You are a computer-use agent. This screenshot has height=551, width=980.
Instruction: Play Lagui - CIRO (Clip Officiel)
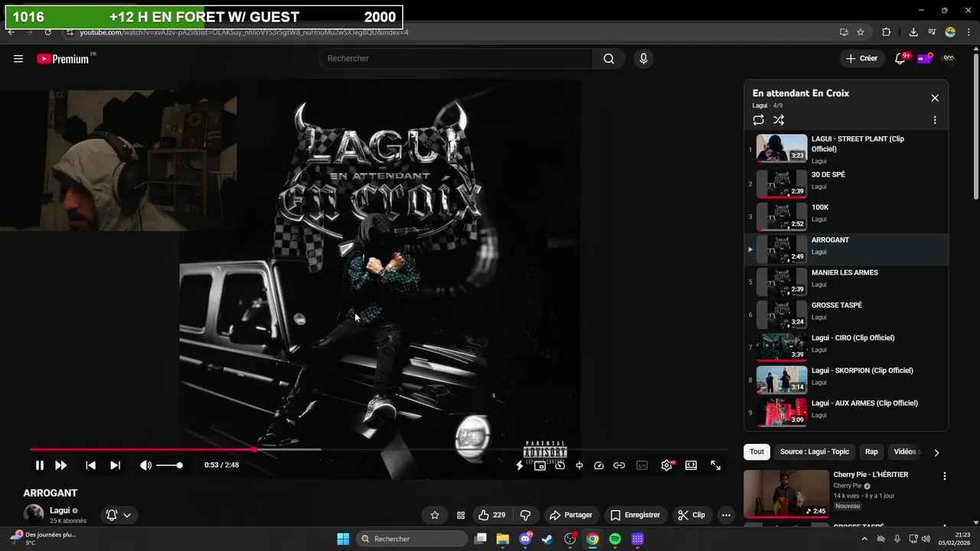[x=846, y=347]
